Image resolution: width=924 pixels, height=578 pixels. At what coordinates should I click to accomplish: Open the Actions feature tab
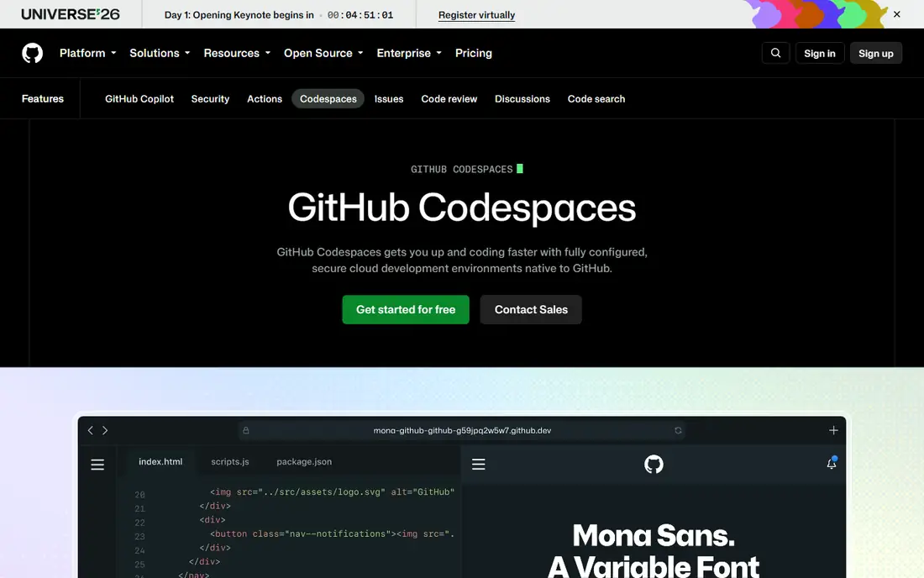[265, 99]
